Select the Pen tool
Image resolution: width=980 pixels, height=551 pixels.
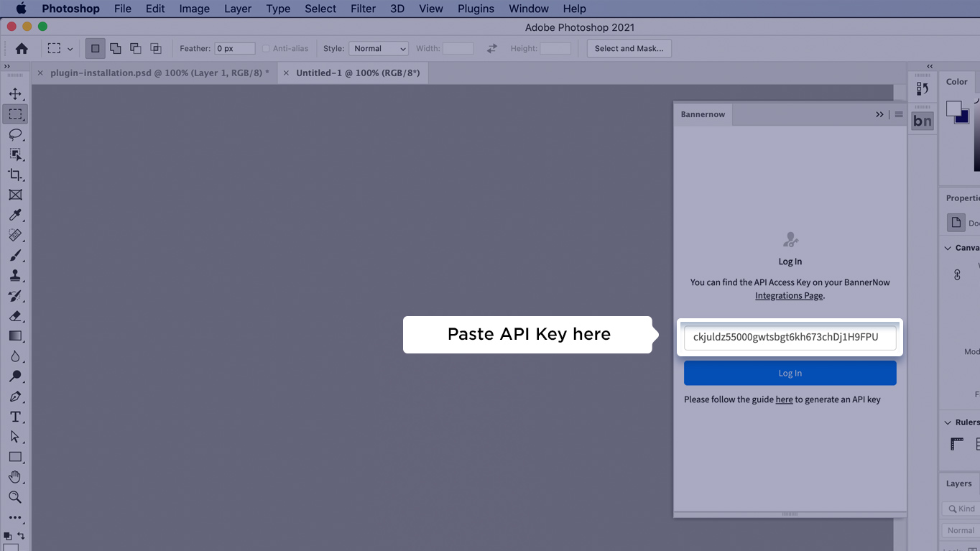[x=15, y=397]
